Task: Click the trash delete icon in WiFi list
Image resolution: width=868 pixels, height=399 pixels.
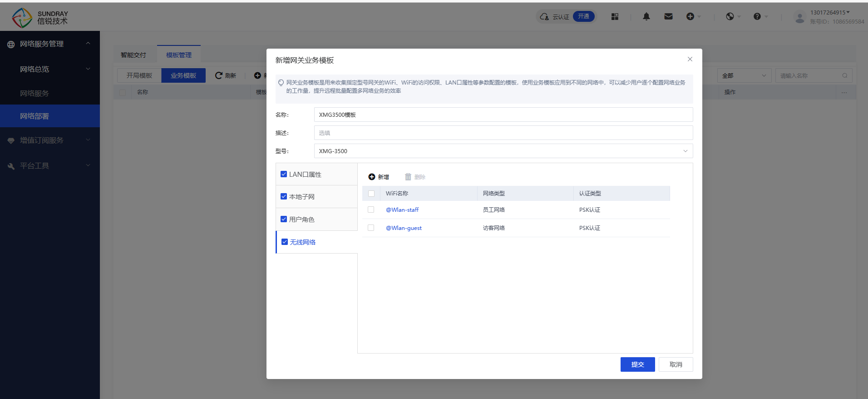Action: (x=408, y=177)
